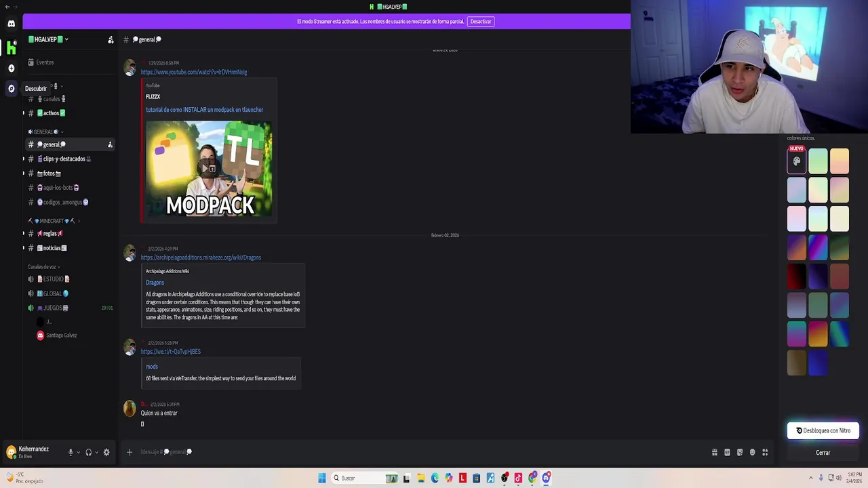Expand the activos channel threads arrow
This screenshot has height=488, width=868.
[24, 113]
